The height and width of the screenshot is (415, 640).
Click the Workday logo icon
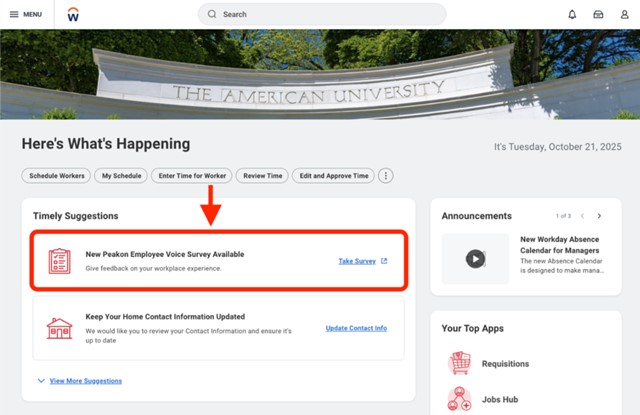click(x=73, y=14)
